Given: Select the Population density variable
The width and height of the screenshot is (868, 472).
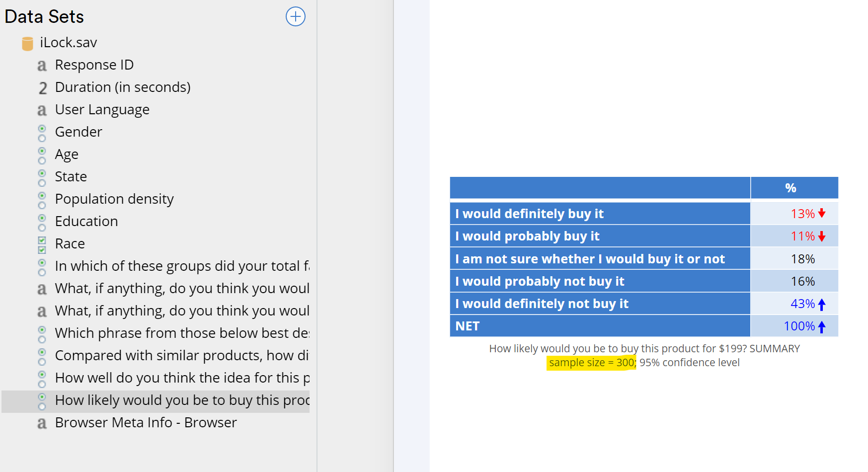Looking at the screenshot, I should tap(114, 199).
